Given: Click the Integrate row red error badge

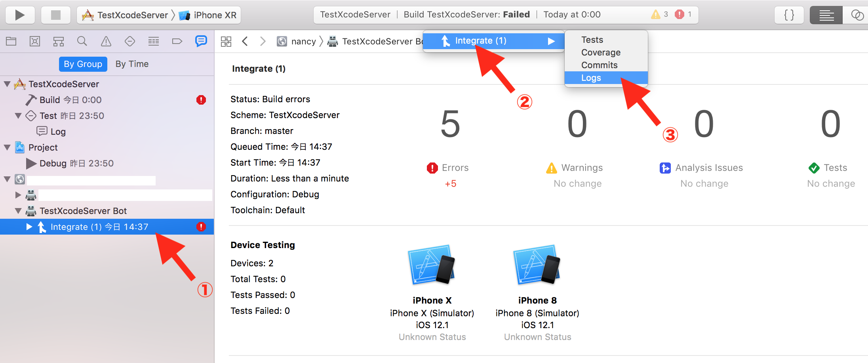Looking at the screenshot, I should 201,227.
